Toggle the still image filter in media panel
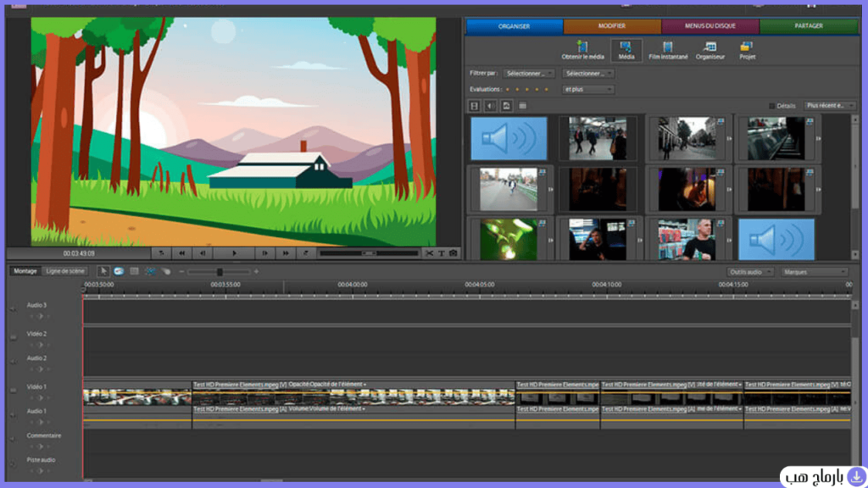This screenshot has height=488, width=868. [x=506, y=106]
